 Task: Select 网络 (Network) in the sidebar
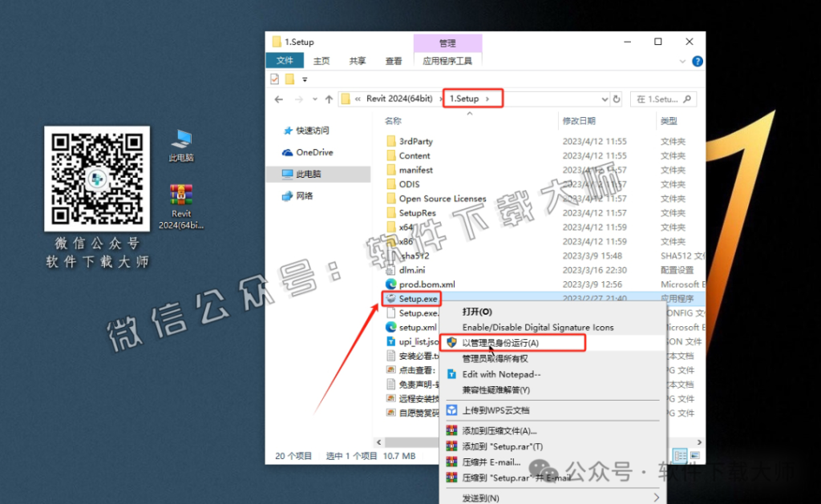[308, 196]
